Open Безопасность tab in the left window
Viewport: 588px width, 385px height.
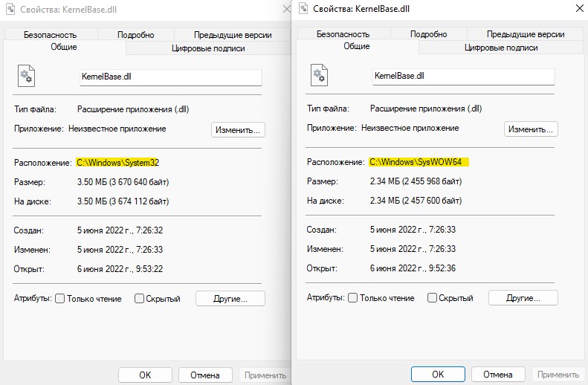click(x=51, y=35)
